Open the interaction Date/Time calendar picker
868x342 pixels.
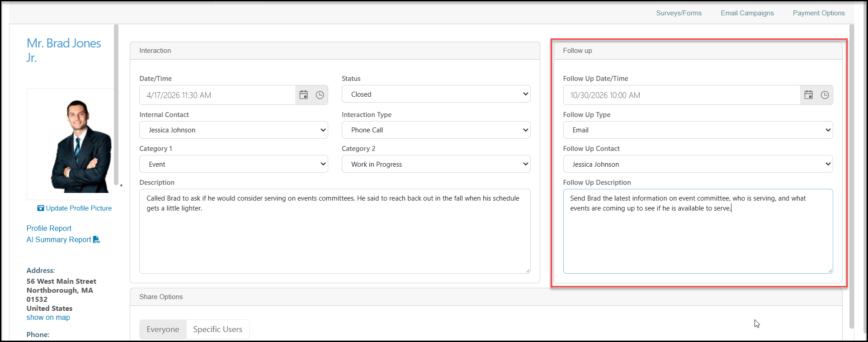pyautogui.click(x=304, y=95)
